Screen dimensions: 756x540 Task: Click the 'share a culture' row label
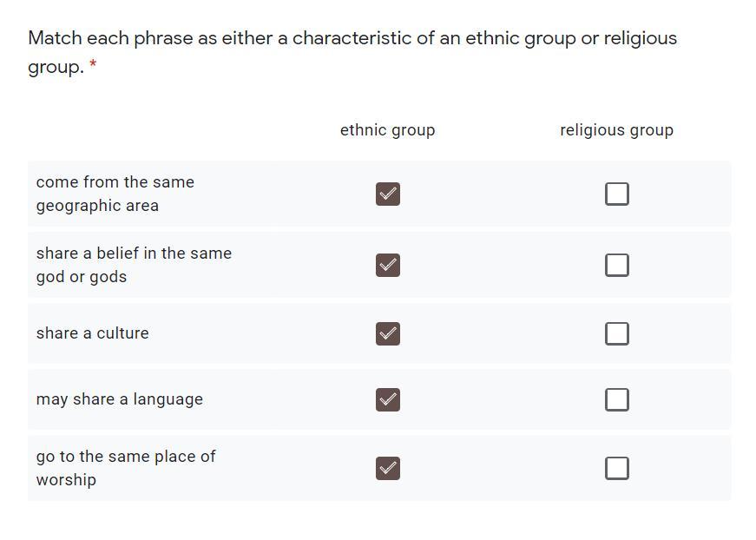(x=92, y=333)
